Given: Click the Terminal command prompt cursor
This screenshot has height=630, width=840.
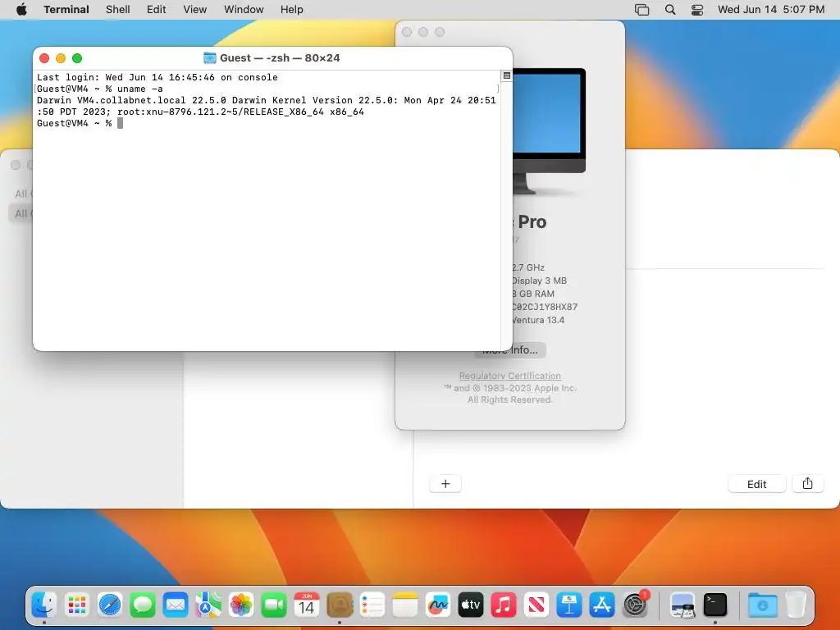Looking at the screenshot, I should pyautogui.click(x=120, y=123).
